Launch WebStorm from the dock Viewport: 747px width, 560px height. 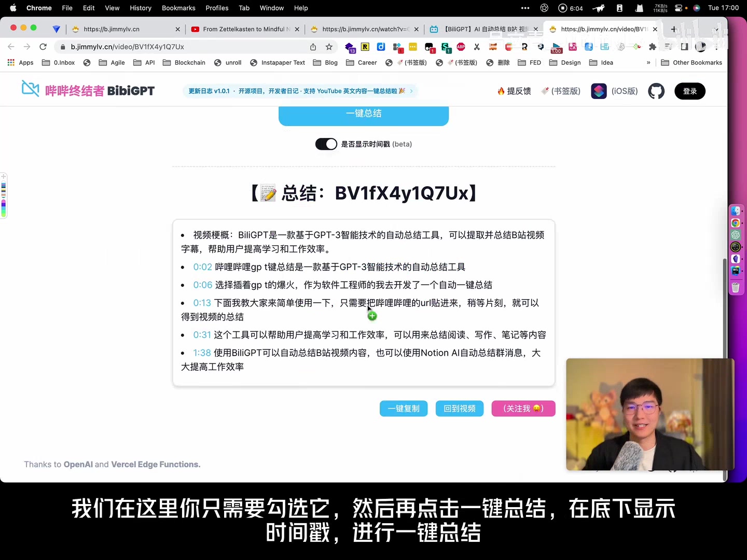click(x=736, y=270)
